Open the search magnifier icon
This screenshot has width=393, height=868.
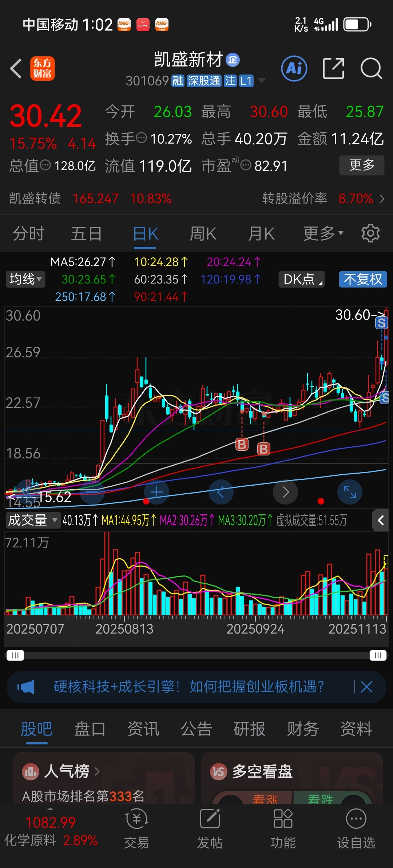click(x=371, y=68)
